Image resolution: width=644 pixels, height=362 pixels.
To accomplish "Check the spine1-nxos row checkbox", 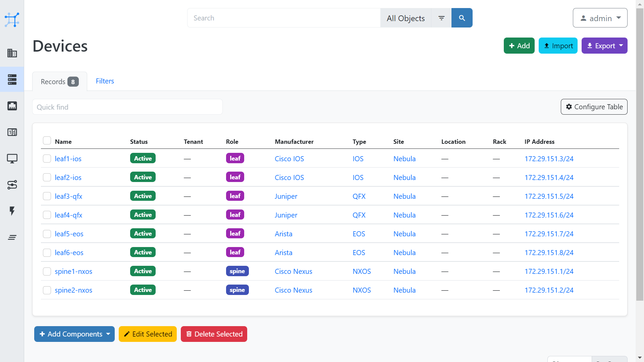I will click(x=47, y=271).
